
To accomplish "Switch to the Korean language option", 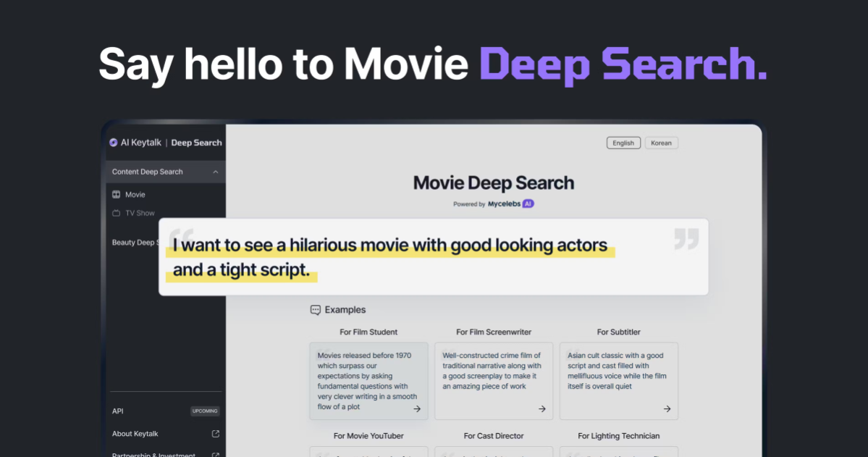I will [661, 143].
